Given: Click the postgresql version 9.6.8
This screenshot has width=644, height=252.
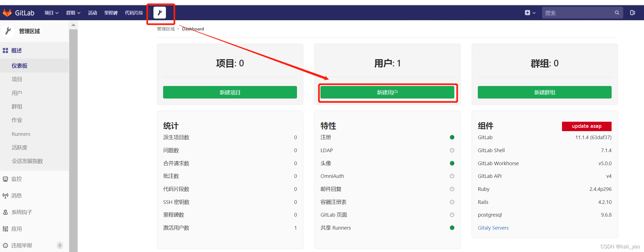Looking at the screenshot, I should point(606,215).
